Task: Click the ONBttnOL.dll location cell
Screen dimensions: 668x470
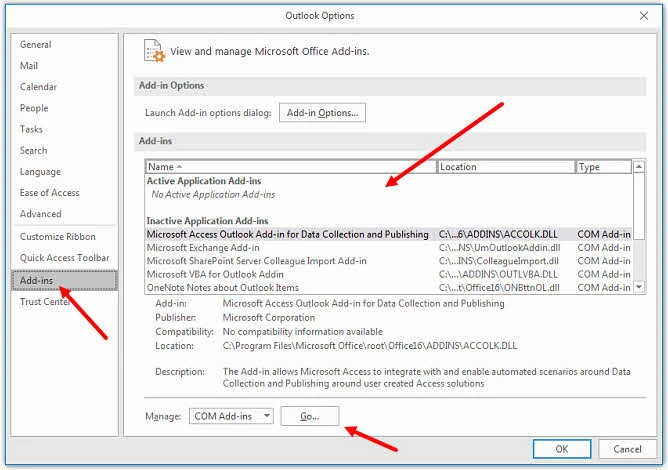Action: (x=499, y=288)
